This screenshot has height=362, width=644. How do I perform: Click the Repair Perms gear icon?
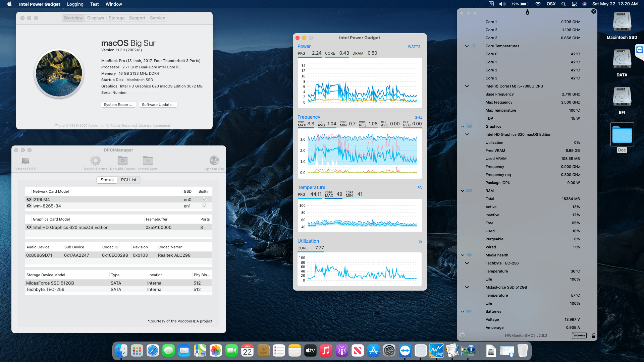coord(95,161)
